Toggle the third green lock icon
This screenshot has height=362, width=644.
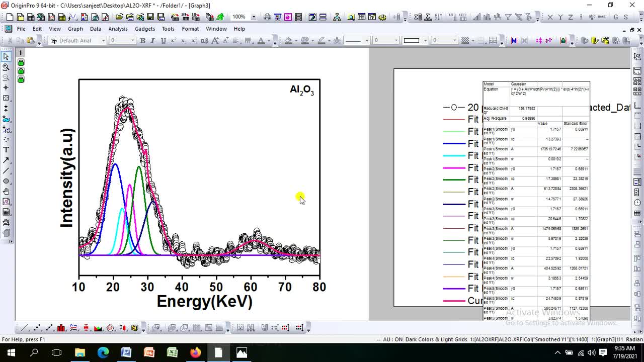point(21,79)
